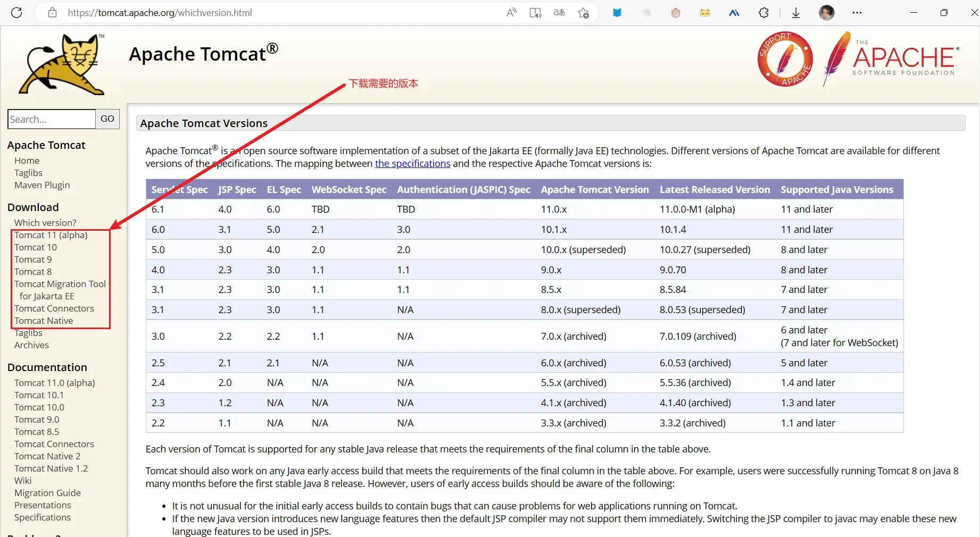Image resolution: width=980 pixels, height=537 pixels.
Task: Click the Tomcat cat logo
Action: (x=62, y=65)
